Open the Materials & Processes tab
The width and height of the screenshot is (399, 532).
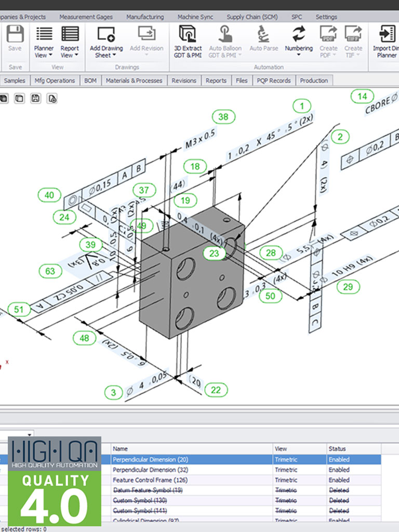click(x=134, y=81)
